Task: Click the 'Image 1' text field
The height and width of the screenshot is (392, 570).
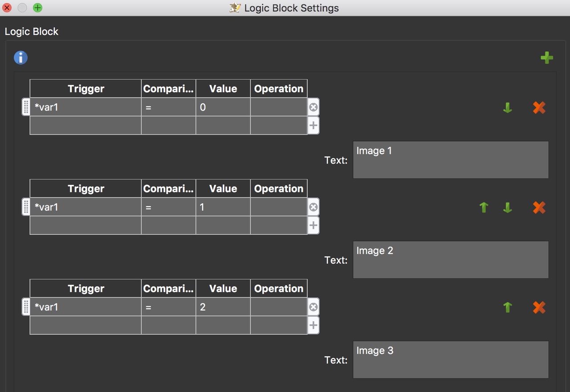Action: 450,159
